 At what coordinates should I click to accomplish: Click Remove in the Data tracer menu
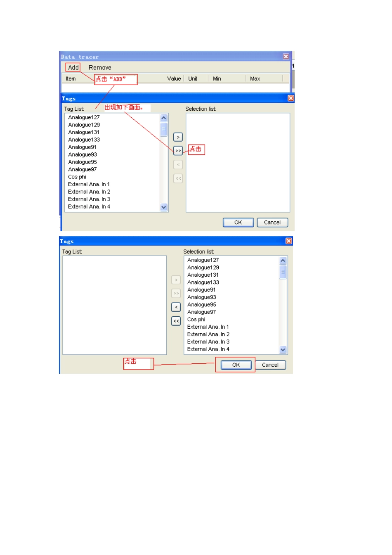click(100, 67)
